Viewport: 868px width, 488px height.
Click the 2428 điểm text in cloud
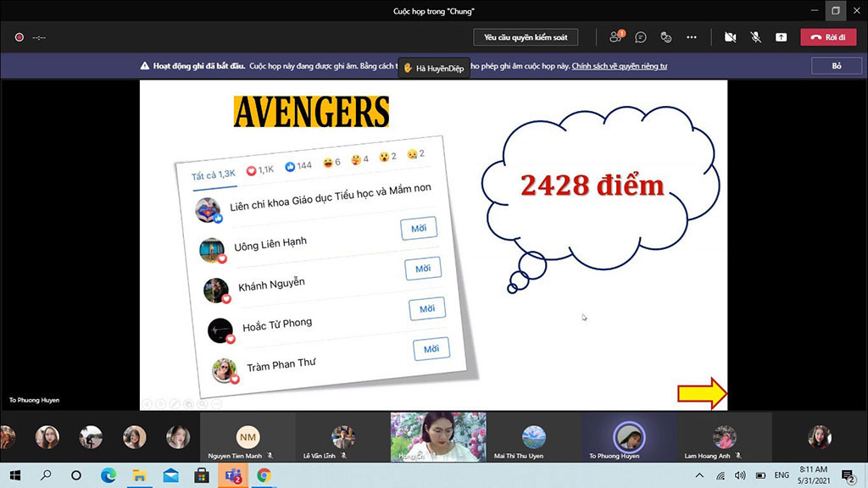[x=592, y=186]
